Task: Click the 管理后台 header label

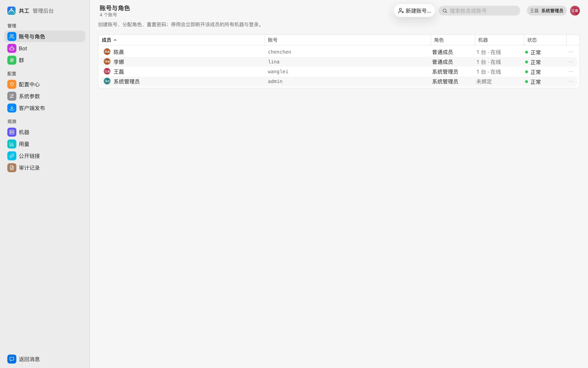Action: [x=43, y=11]
